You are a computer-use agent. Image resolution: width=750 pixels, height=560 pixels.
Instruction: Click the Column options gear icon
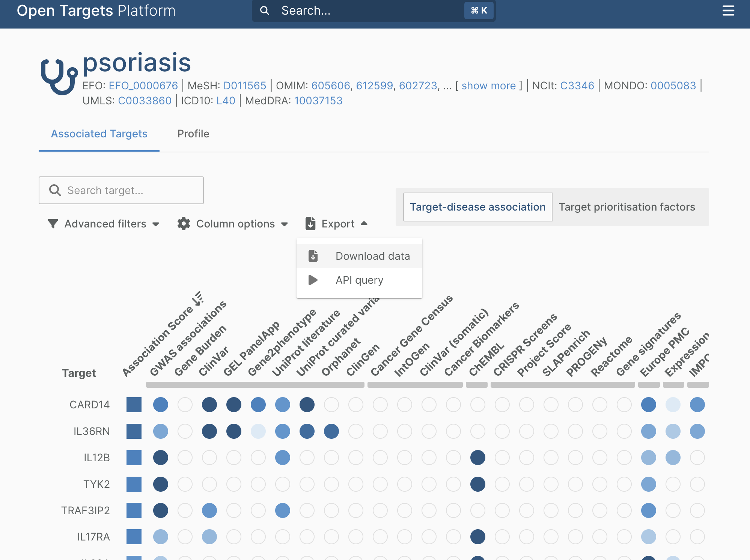pyautogui.click(x=184, y=224)
